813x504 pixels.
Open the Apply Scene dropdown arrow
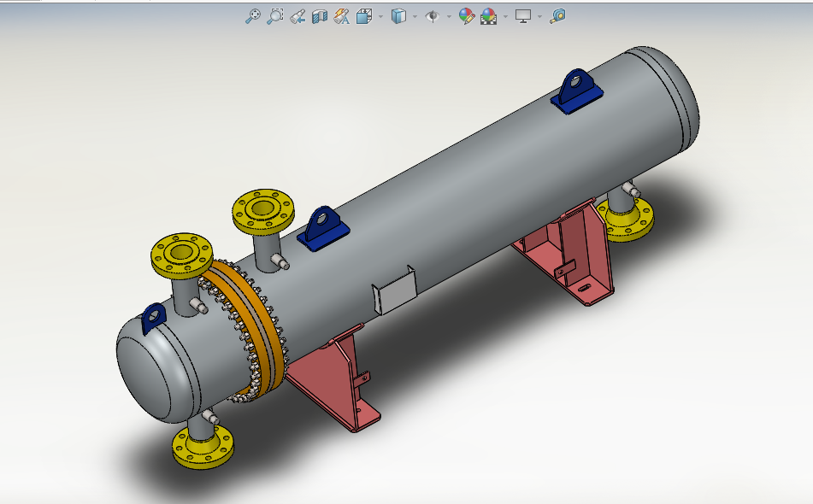tap(505, 16)
